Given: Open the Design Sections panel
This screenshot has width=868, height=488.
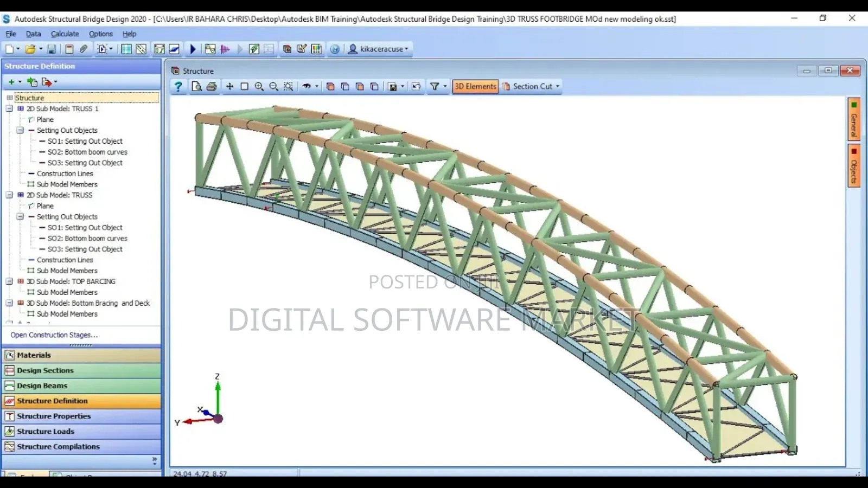Looking at the screenshot, I should [81, 370].
